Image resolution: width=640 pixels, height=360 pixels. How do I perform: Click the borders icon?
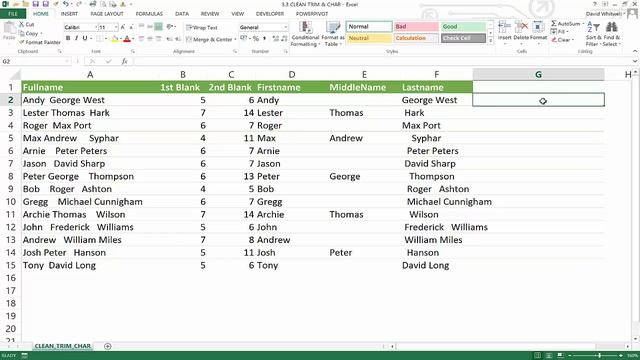click(99, 39)
